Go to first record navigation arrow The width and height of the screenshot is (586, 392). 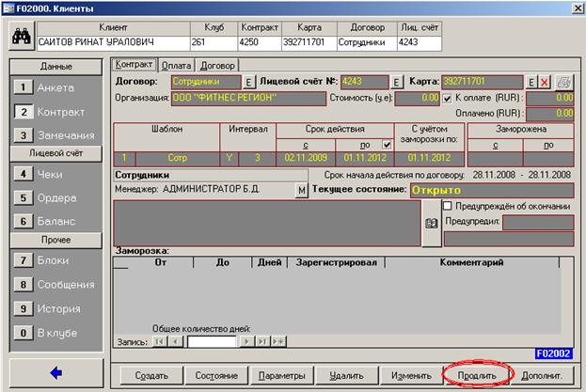coord(160,341)
